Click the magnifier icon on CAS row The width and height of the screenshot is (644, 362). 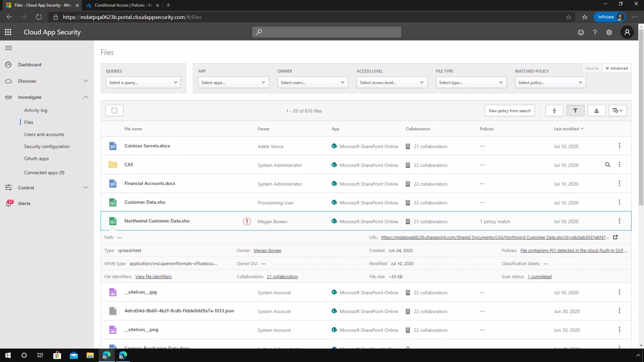tap(608, 165)
